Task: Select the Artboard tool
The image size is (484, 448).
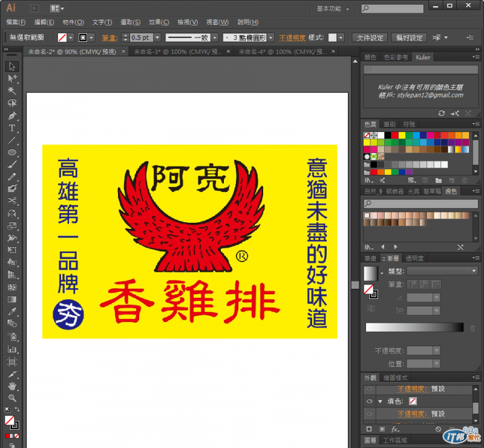Action: click(x=11, y=362)
